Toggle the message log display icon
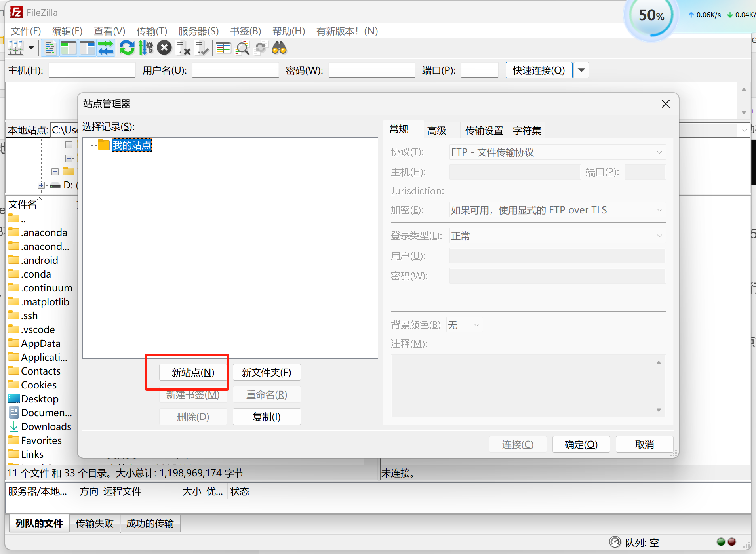This screenshot has width=756, height=554. pos(50,48)
